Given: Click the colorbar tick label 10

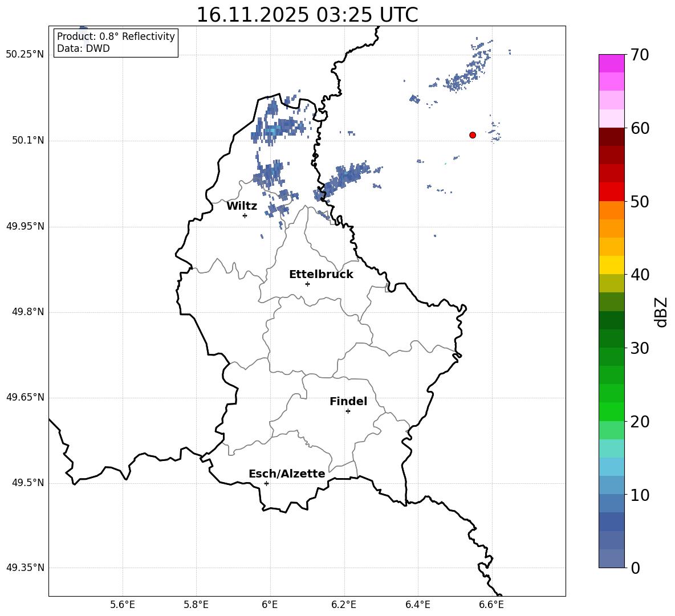Looking at the screenshot, I should 640,495.
